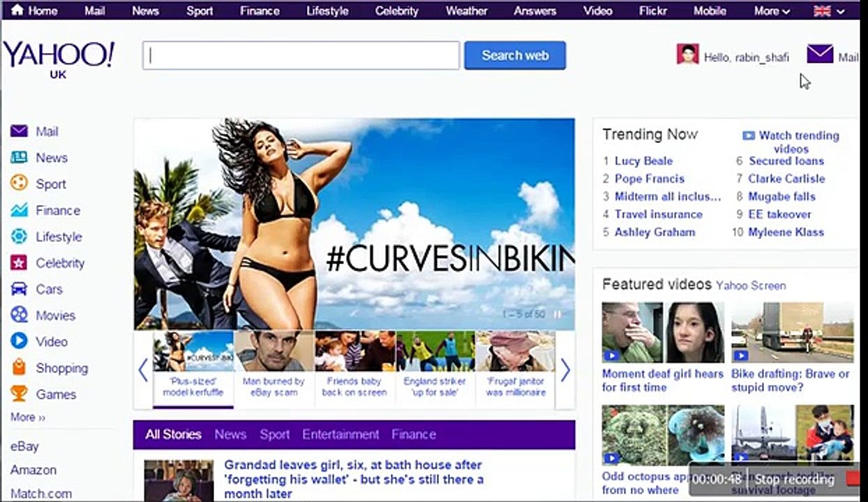Viewport: 868px width, 502px height.
Task: Open Weather in top navigation
Action: [467, 10]
